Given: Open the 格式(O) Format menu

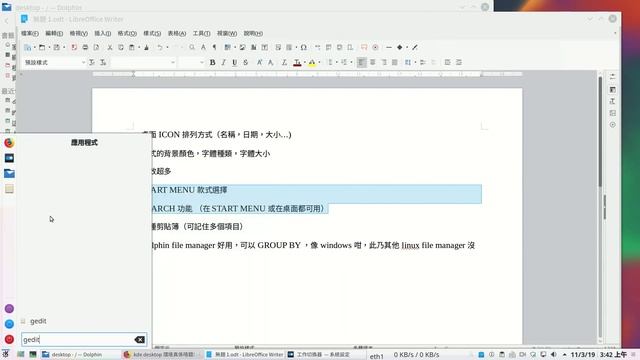Looking at the screenshot, I should [127, 33].
